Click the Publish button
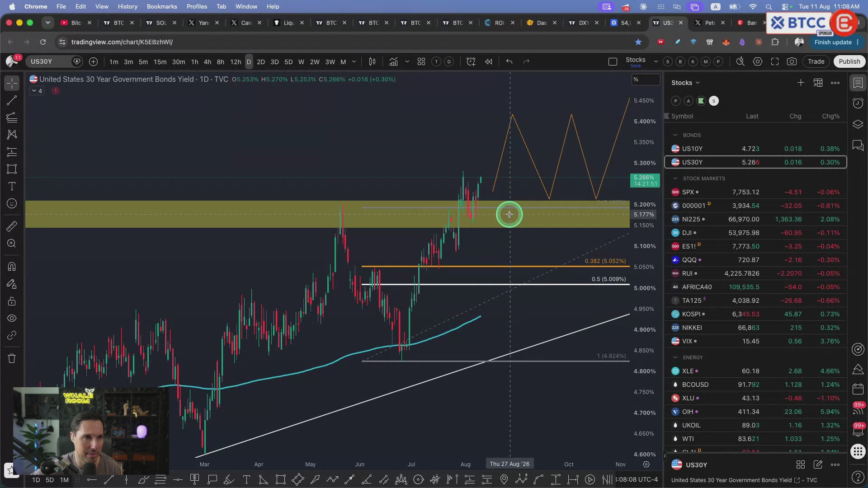The image size is (868, 488). tap(849, 61)
